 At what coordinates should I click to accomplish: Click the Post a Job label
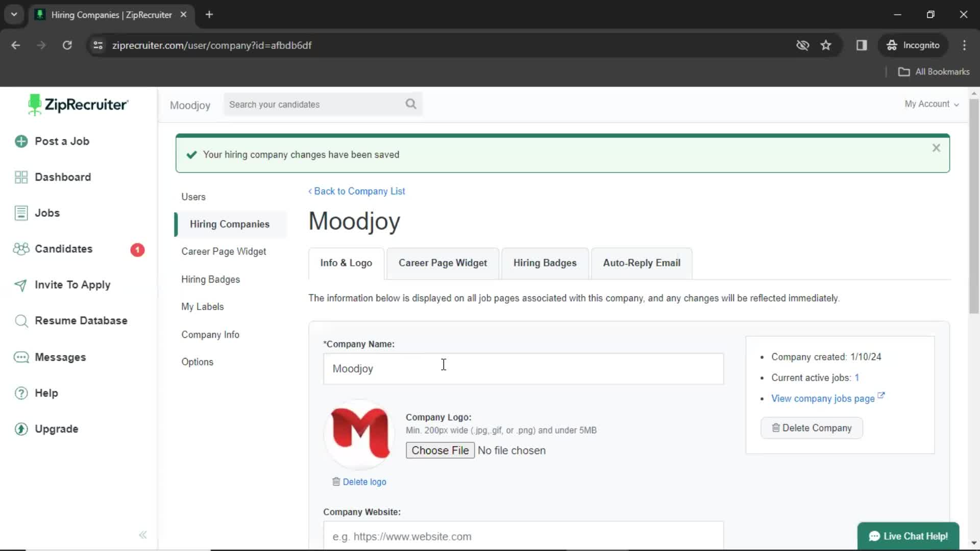62,141
